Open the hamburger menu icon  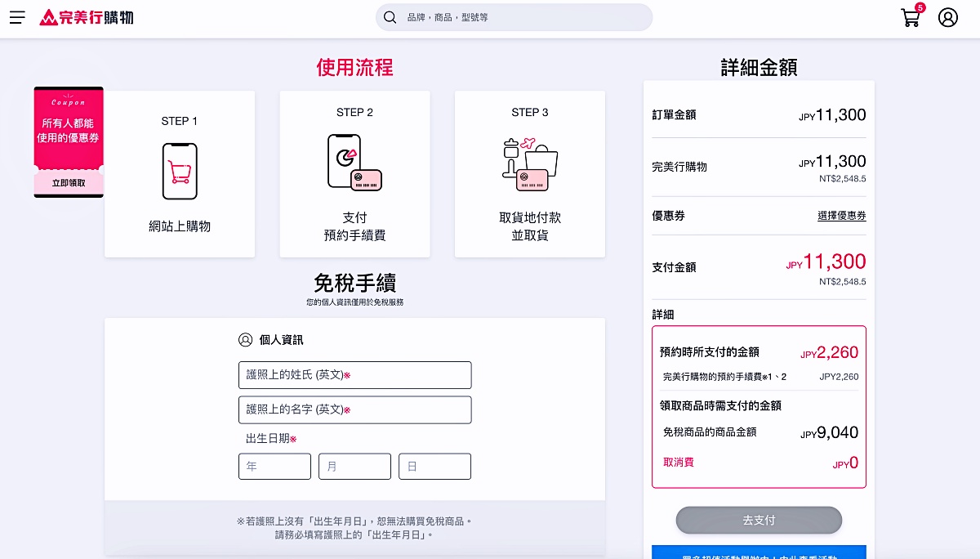(x=17, y=17)
